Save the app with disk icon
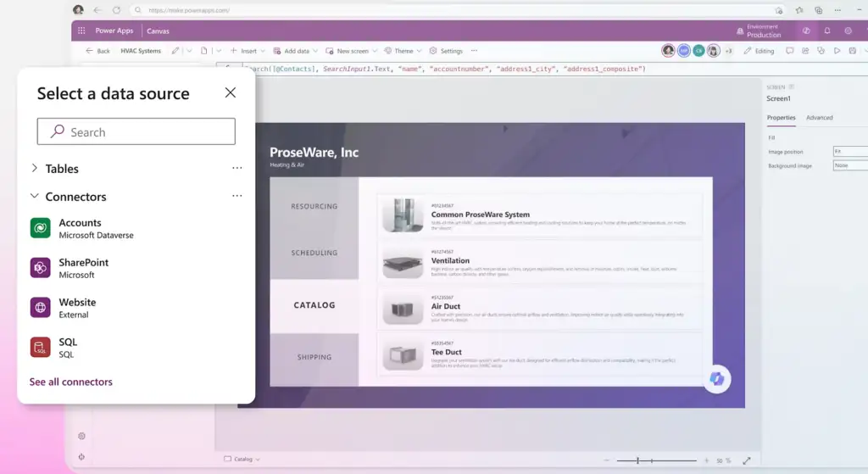This screenshot has width=868, height=474. tap(853, 51)
